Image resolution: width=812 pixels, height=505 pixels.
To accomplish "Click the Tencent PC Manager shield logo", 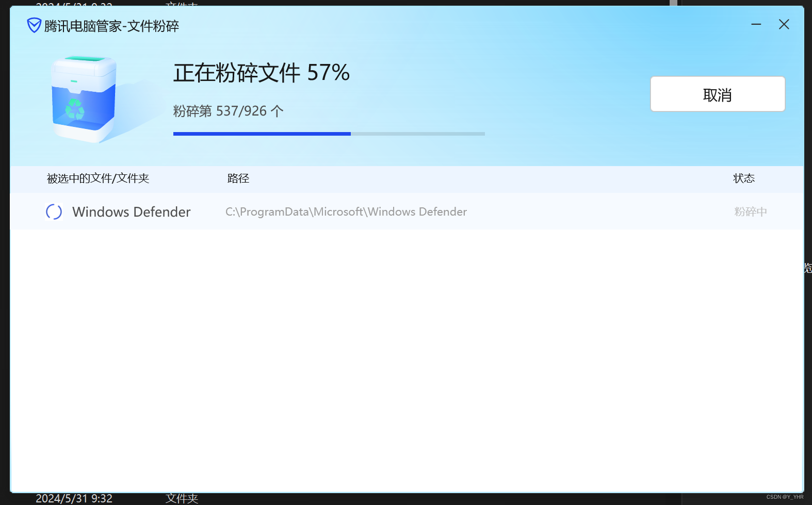I will (34, 25).
